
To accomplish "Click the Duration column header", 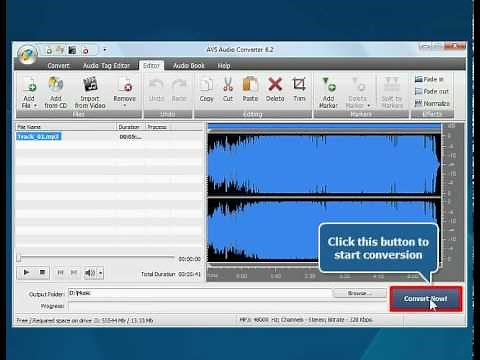I will pyautogui.click(x=130, y=127).
